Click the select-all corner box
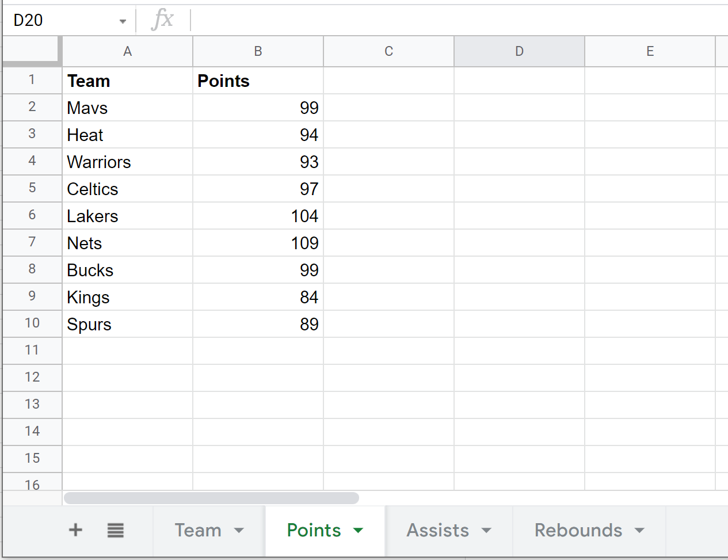This screenshot has height=560, width=728. click(32, 51)
